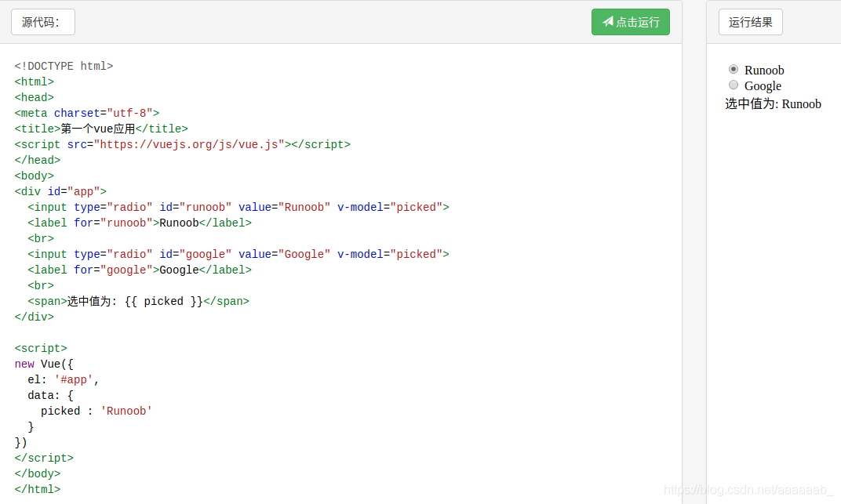Place cursor on the title 第一个vue应用 line
The image size is (841, 504).
(101, 129)
